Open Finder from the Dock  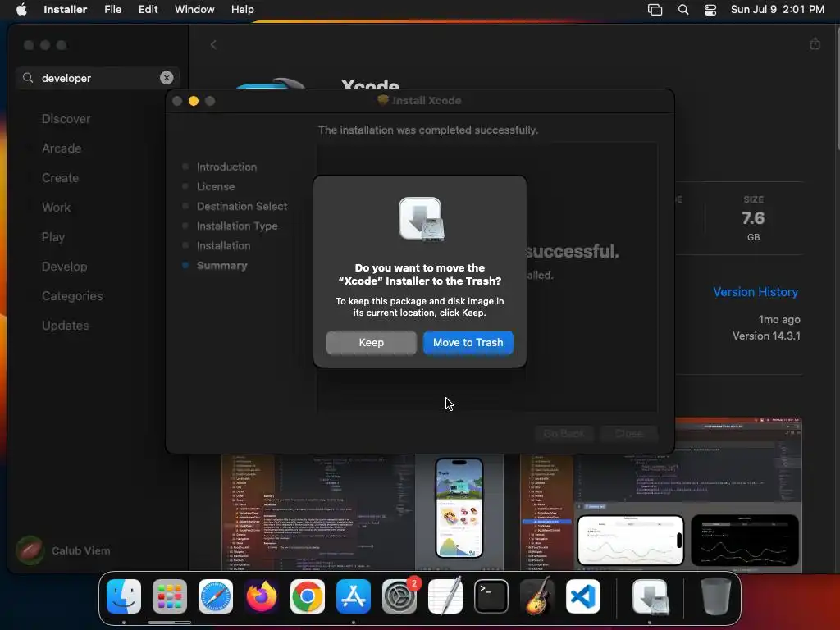tap(124, 596)
